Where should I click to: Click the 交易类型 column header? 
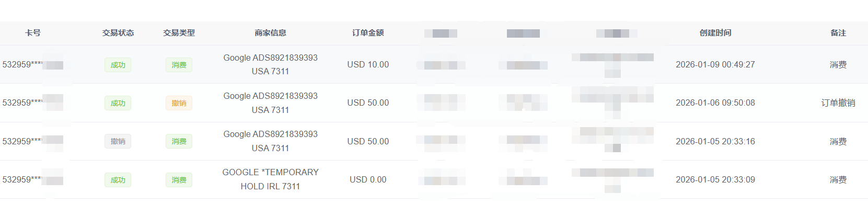click(179, 33)
